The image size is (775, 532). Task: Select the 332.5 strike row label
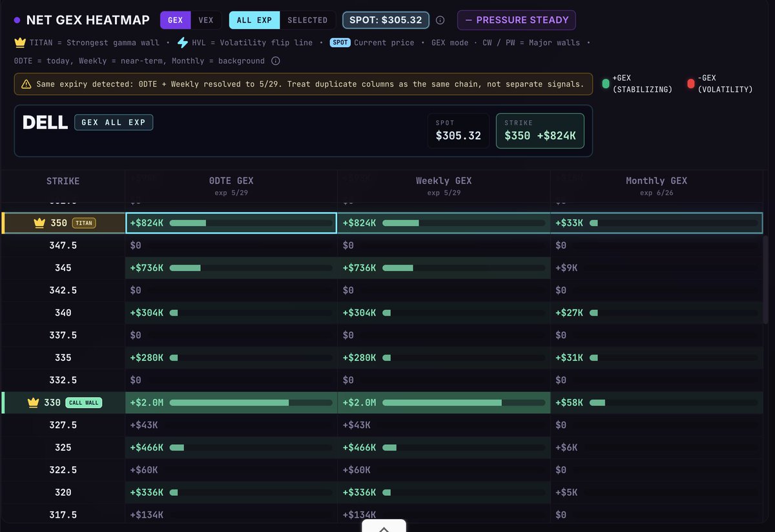[x=63, y=380]
